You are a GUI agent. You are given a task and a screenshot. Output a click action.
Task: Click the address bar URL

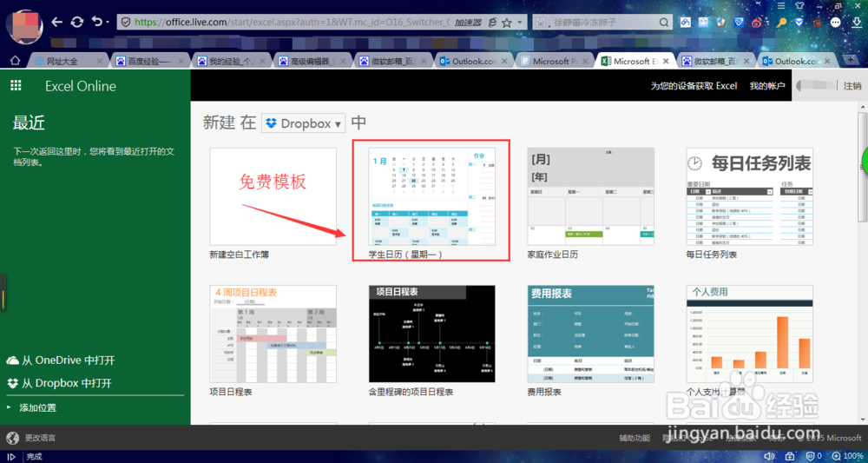point(293,23)
